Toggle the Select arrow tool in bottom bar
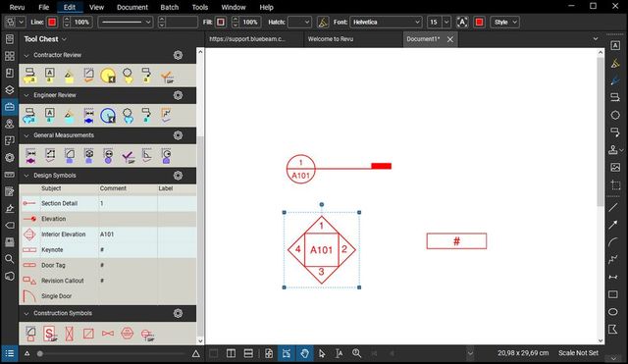Screen dimensions: 628x364 point(322,353)
